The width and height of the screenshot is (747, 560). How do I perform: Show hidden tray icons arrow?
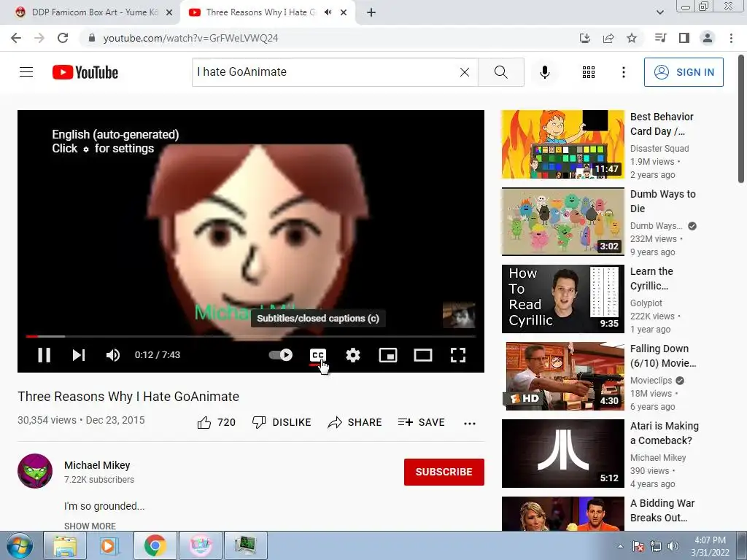(620, 546)
